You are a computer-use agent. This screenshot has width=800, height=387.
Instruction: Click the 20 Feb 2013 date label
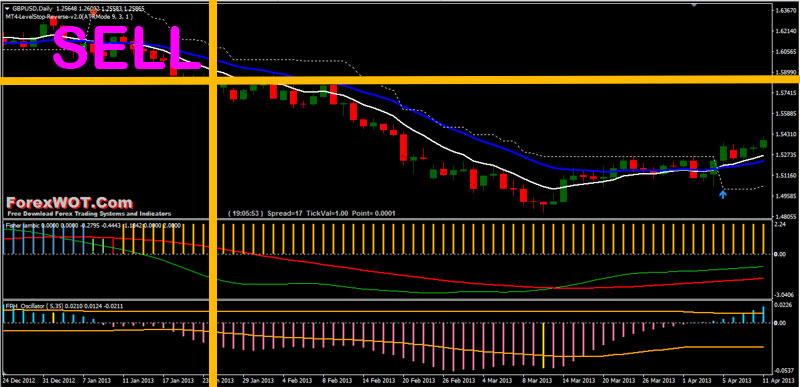[418, 381]
